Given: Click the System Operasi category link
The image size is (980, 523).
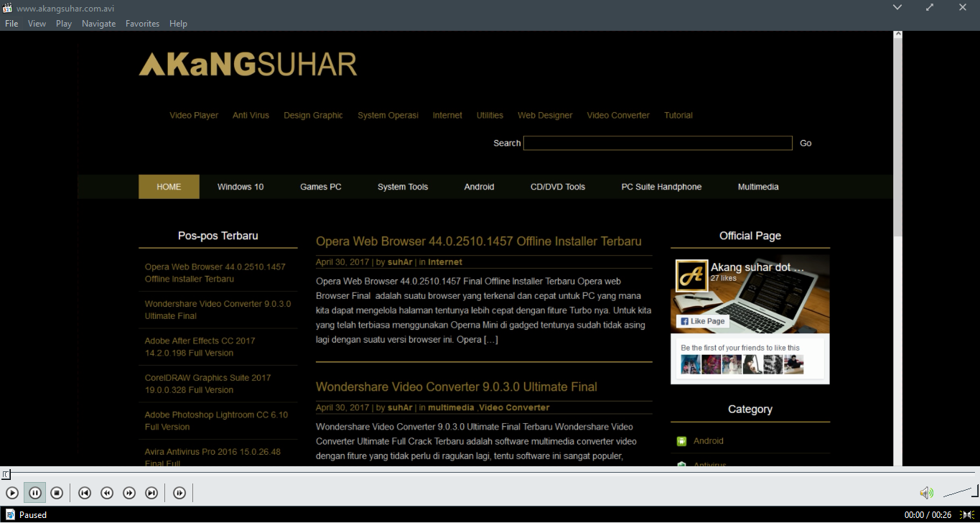Looking at the screenshot, I should [x=388, y=115].
